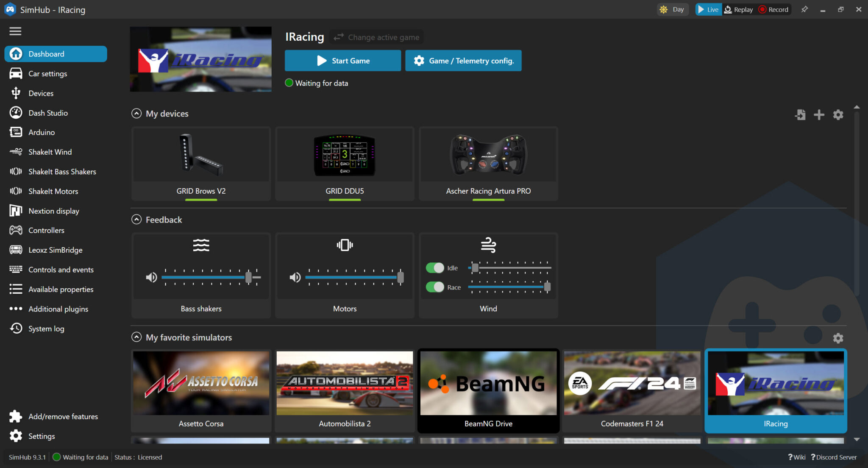The height and width of the screenshot is (468, 868).
Task: Add a new device with the plus icon
Action: click(x=819, y=114)
